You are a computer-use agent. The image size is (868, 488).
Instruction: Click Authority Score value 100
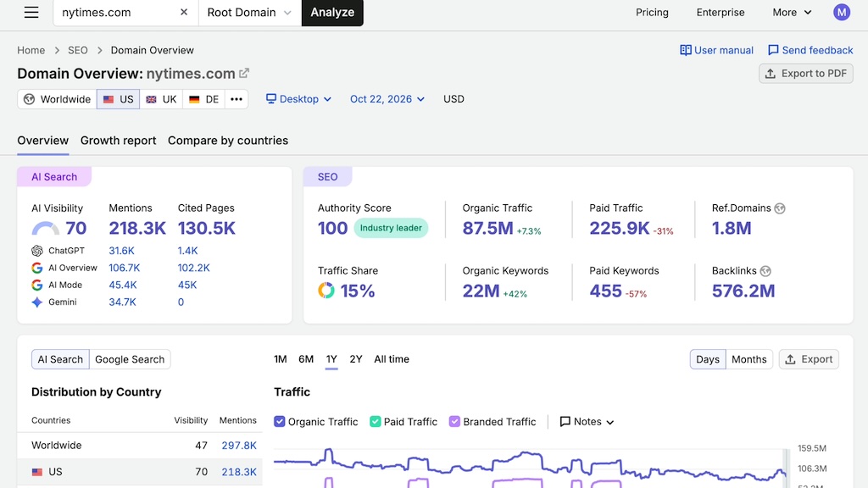click(x=332, y=228)
